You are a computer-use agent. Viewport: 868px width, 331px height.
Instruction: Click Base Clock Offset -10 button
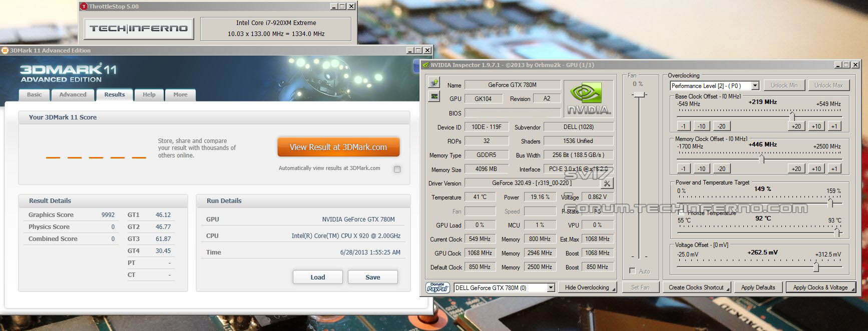coord(701,126)
